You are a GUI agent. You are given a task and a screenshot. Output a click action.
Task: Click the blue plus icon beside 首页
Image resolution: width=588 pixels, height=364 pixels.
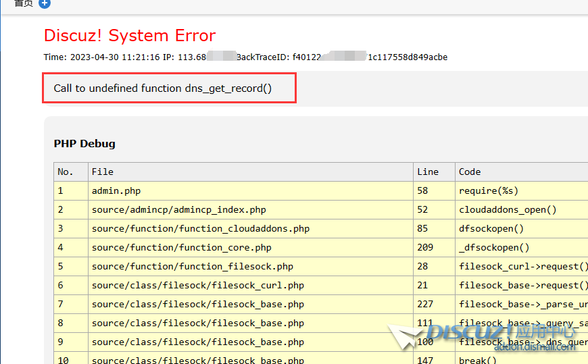coord(45,3)
